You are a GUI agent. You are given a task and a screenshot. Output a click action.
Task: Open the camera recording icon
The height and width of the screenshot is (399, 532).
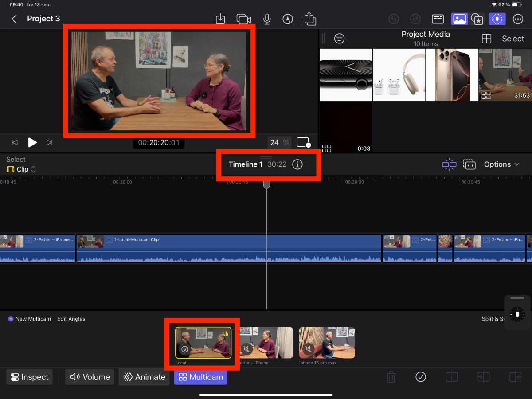pyautogui.click(x=244, y=19)
